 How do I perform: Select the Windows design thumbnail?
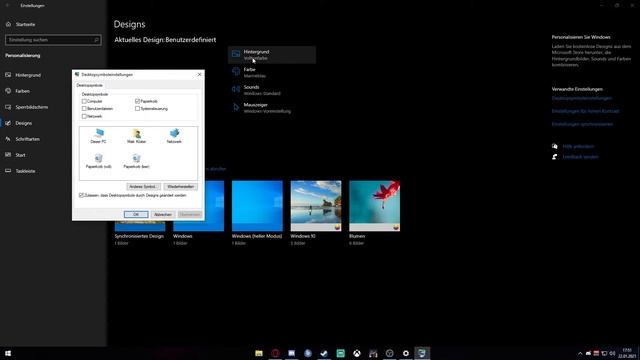click(214, 206)
